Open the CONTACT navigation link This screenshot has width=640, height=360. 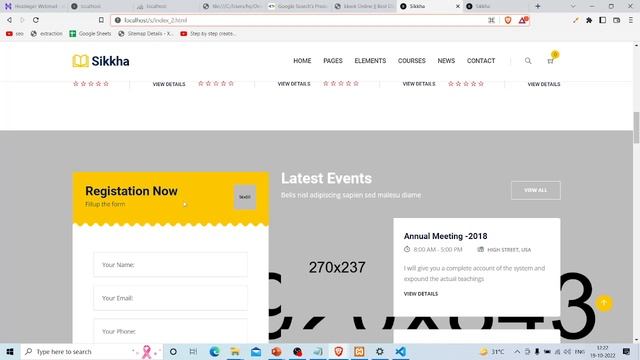tap(481, 61)
